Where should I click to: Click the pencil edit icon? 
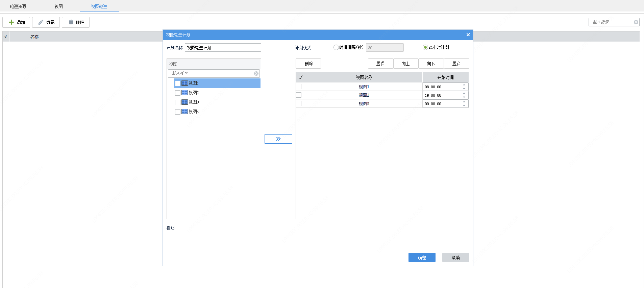(x=41, y=22)
